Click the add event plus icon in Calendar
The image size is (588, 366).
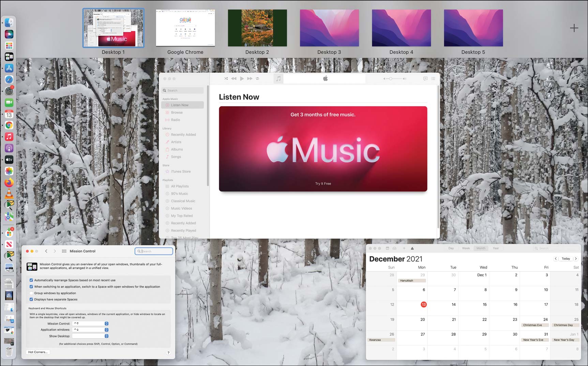tap(404, 248)
